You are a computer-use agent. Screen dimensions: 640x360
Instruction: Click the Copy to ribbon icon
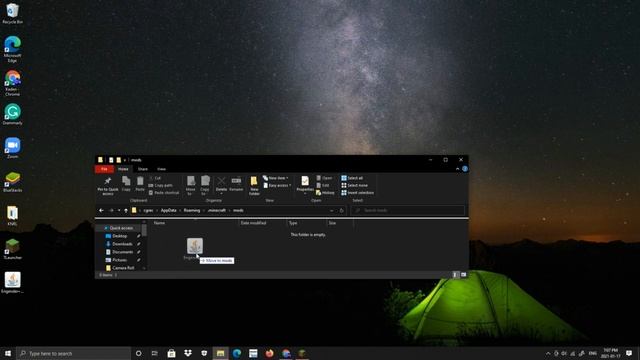205,186
